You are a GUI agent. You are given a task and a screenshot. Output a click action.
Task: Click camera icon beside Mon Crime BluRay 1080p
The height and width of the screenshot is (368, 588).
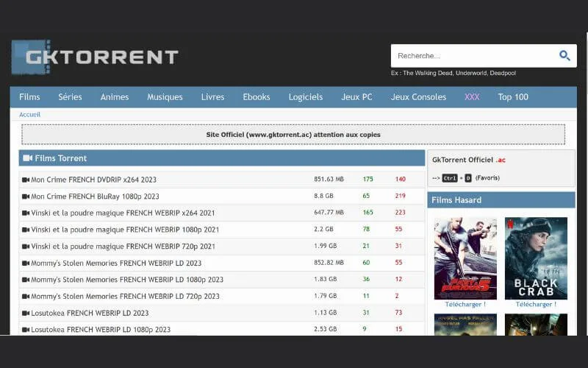(x=26, y=196)
